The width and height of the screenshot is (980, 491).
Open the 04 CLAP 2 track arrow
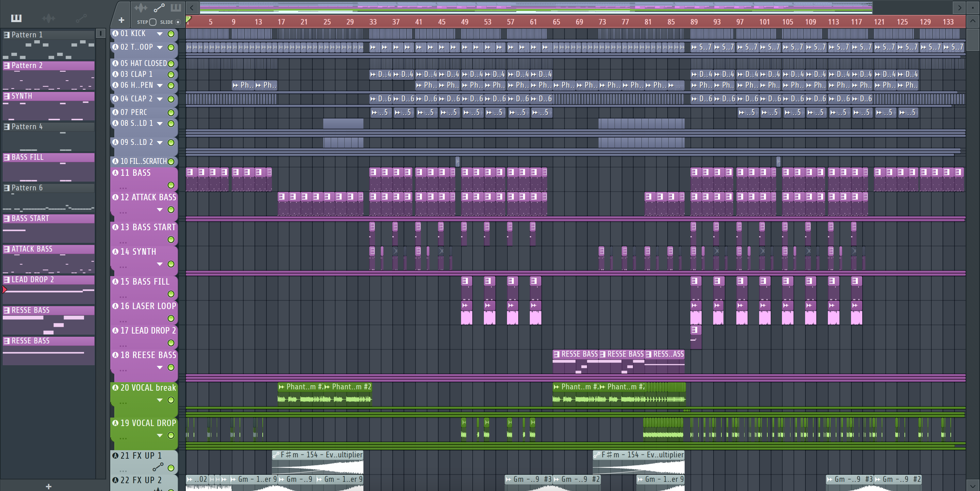(x=160, y=99)
